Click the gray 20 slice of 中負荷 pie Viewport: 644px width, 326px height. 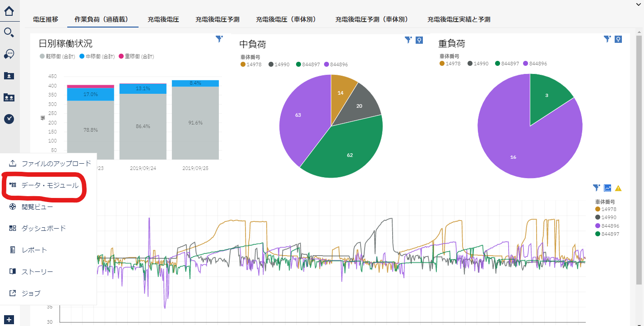tap(359, 106)
